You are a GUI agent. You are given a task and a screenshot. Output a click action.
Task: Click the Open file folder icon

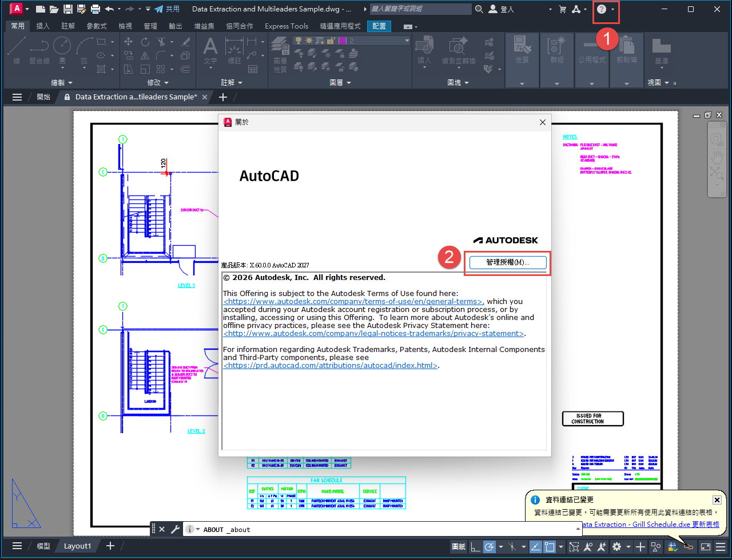(x=54, y=9)
